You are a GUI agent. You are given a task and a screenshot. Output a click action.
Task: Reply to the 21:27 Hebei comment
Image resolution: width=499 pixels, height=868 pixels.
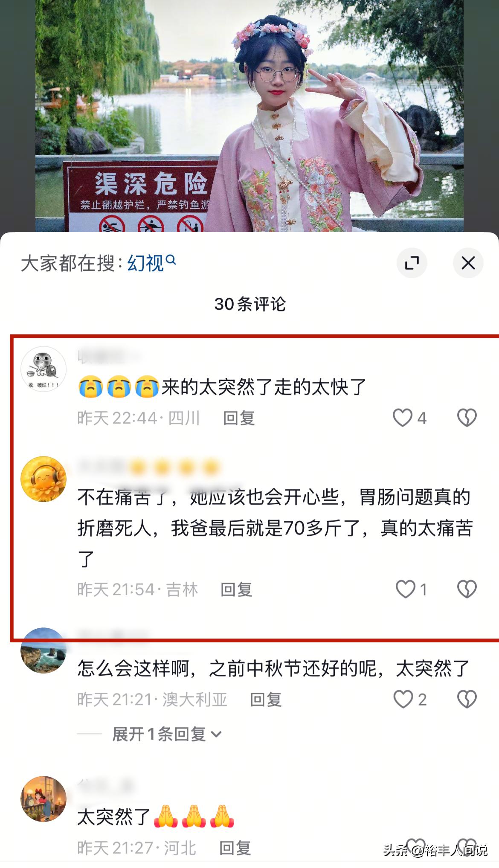(235, 848)
